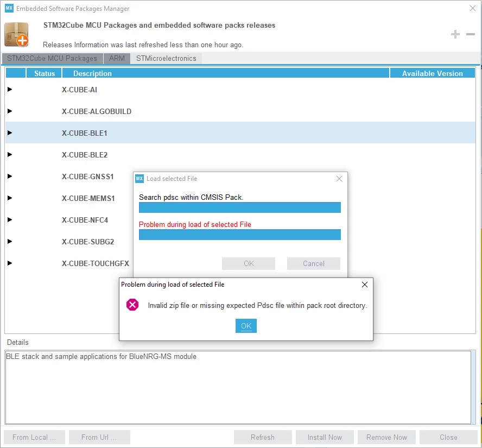Screen dimensions: 482x448
Task: Click the Description column header
Action: pyautogui.click(x=226, y=73)
